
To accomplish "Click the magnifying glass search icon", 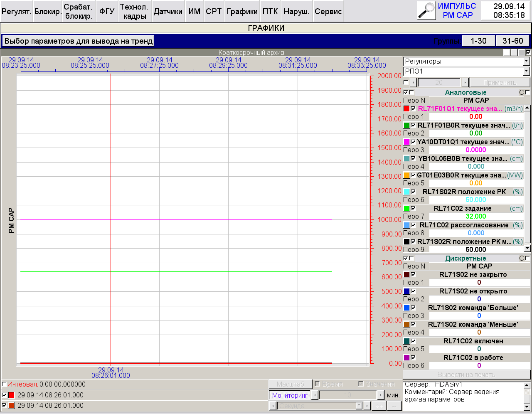I will click(x=426, y=11).
